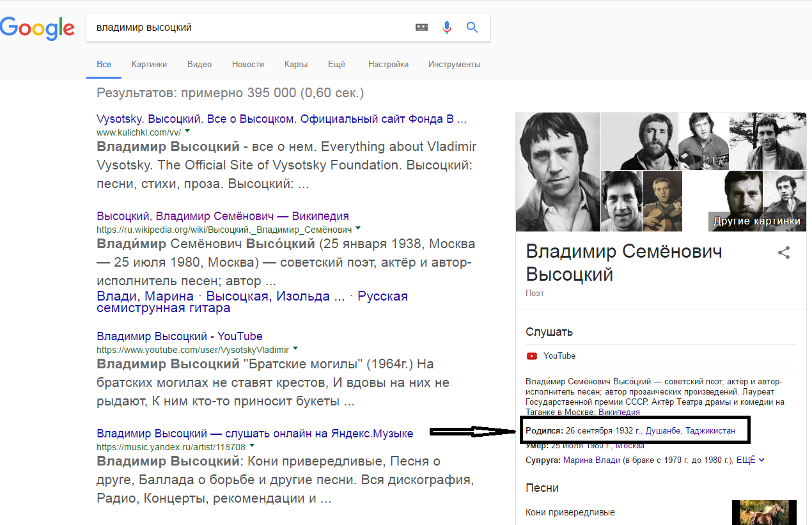The image size is (812, 525).
Task: Click the www.kulichki.com/vv/ URL text
Action: (x=139, y=132)
